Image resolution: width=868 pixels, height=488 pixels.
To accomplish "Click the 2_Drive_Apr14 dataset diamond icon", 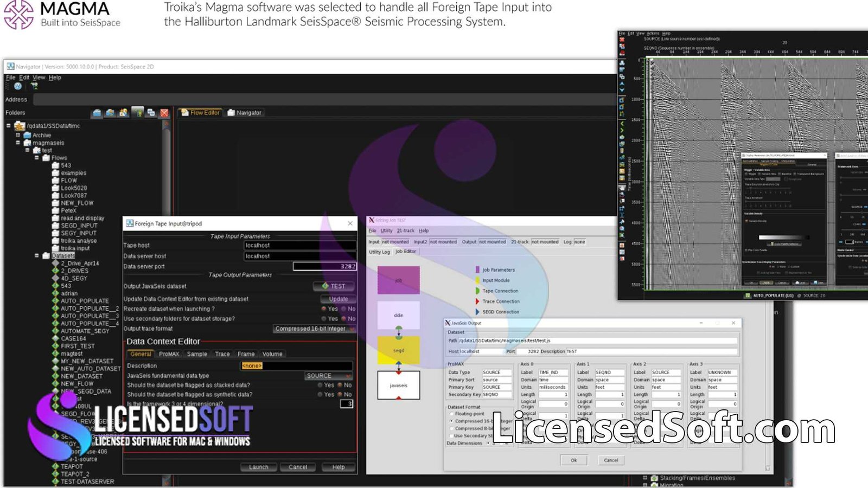I will click(x=55, y=263).
